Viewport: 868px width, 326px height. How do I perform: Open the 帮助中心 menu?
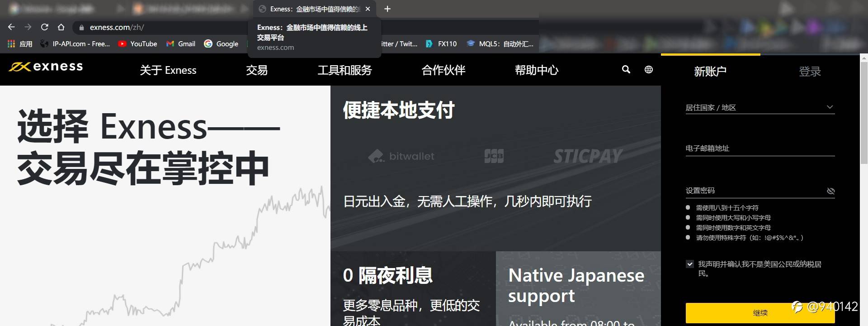[x=537, y=70]
